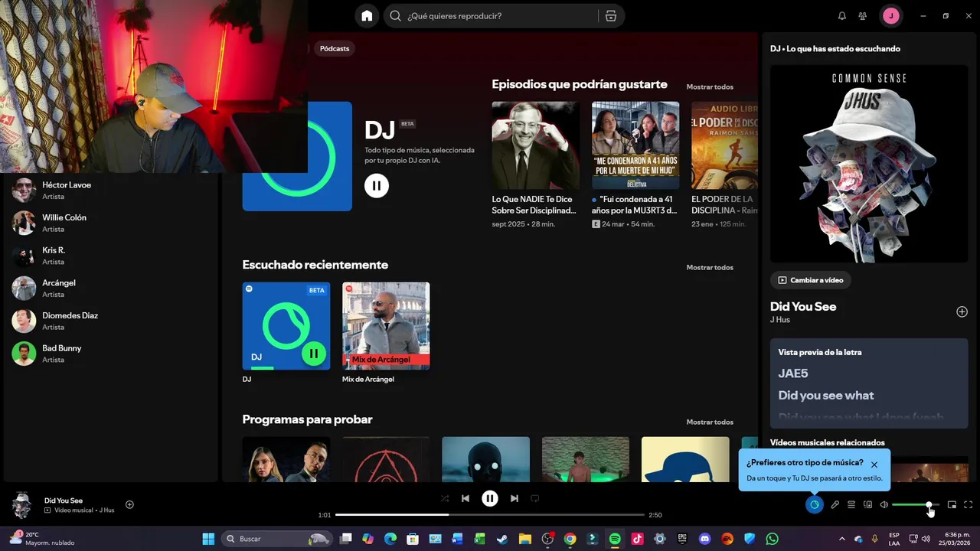Screen dimensions: 980x551
Task: Open the 'Mix de Arcángel' card
Action: click(x=386, y=333)
